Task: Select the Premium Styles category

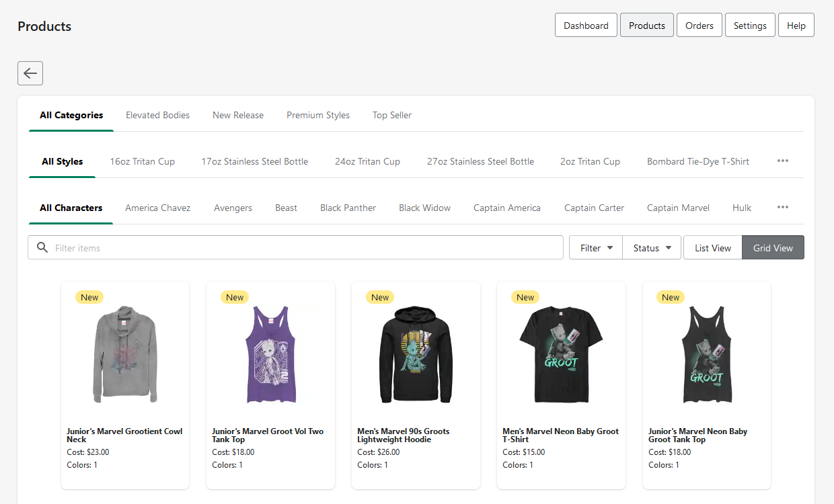Action: 318,115
